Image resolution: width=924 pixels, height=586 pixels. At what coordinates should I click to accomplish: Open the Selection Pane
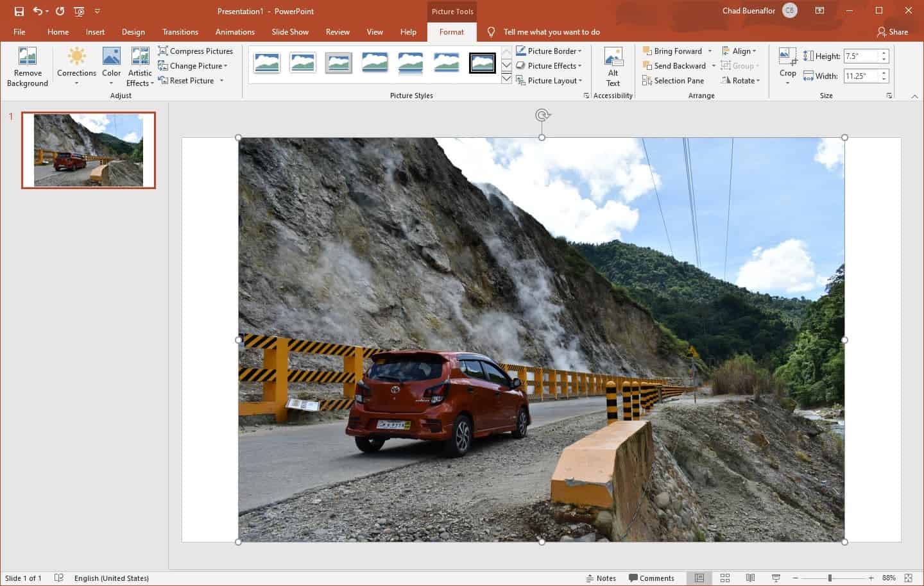click(x=673, y=80)
